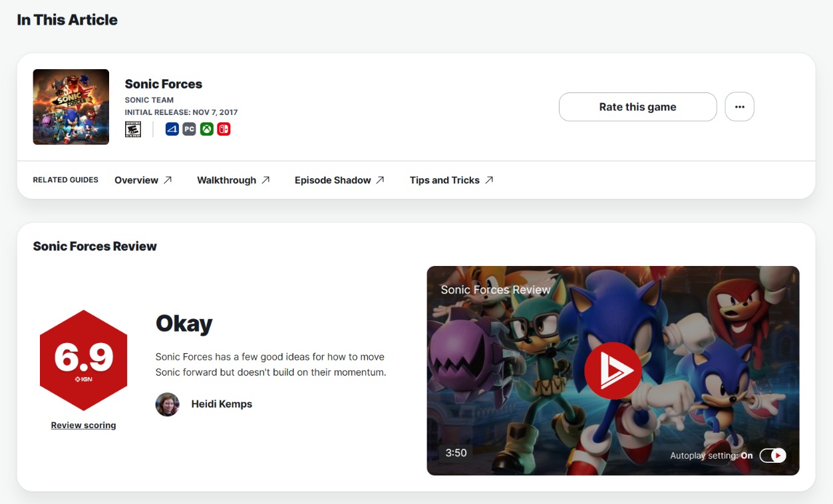833x504 pixels.
Task: Click the Heidi Kemps author name
Action: pyautogui.click(x=222, y=404)
